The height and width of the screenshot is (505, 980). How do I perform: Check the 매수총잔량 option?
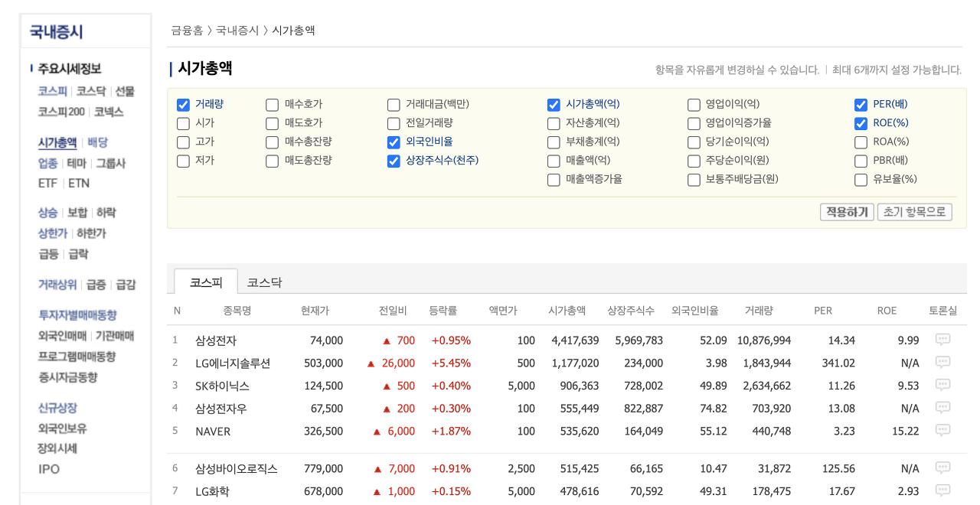click(x=272, y=142)
